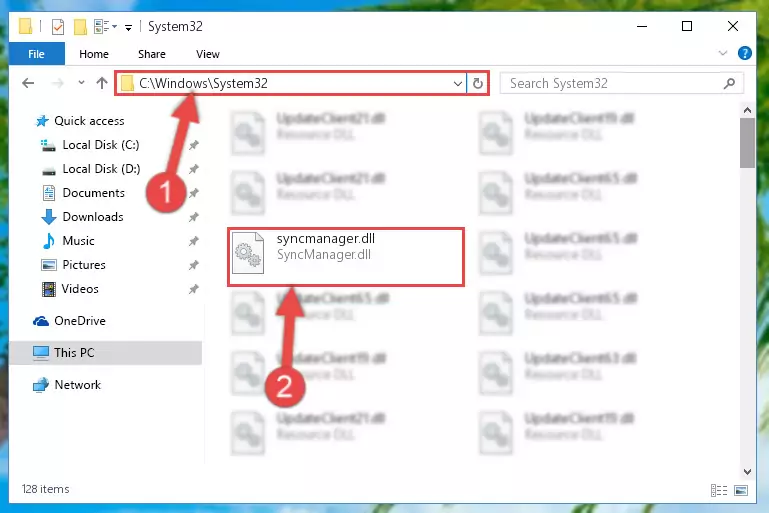The height and width of the screenshot is (513, 769).
Task: Open the File tab
Action: coord(37,54)
